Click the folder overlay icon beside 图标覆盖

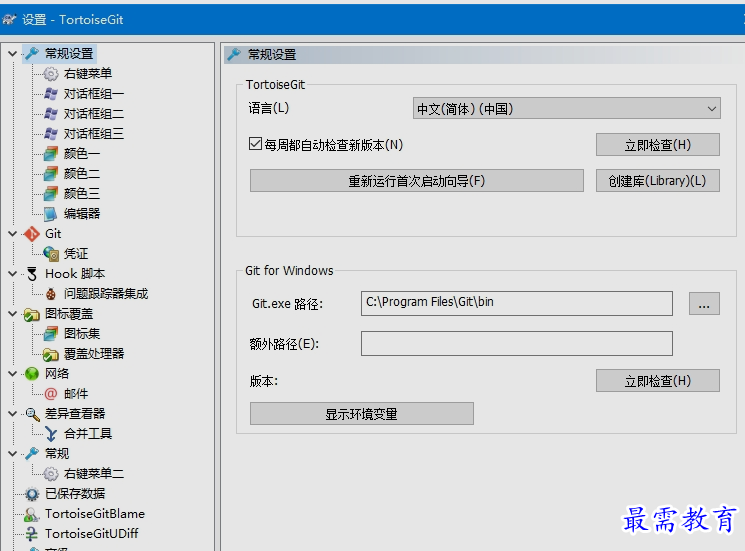click(x=32, y=314)
